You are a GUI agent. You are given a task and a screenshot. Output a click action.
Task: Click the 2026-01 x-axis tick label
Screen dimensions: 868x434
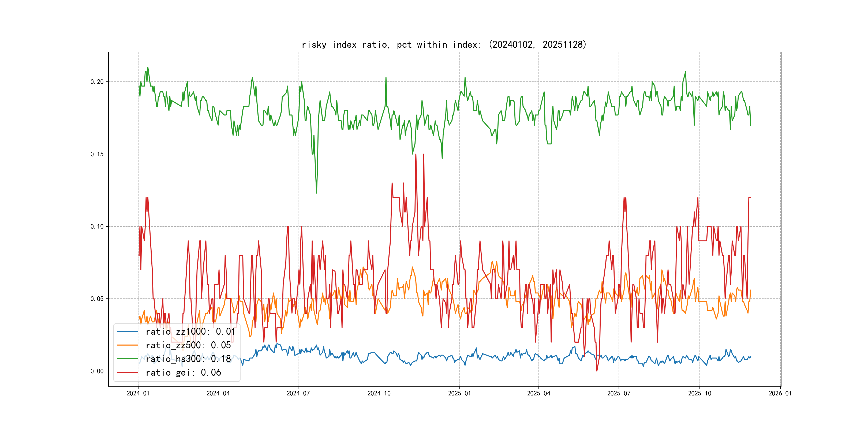pos(780,394)
